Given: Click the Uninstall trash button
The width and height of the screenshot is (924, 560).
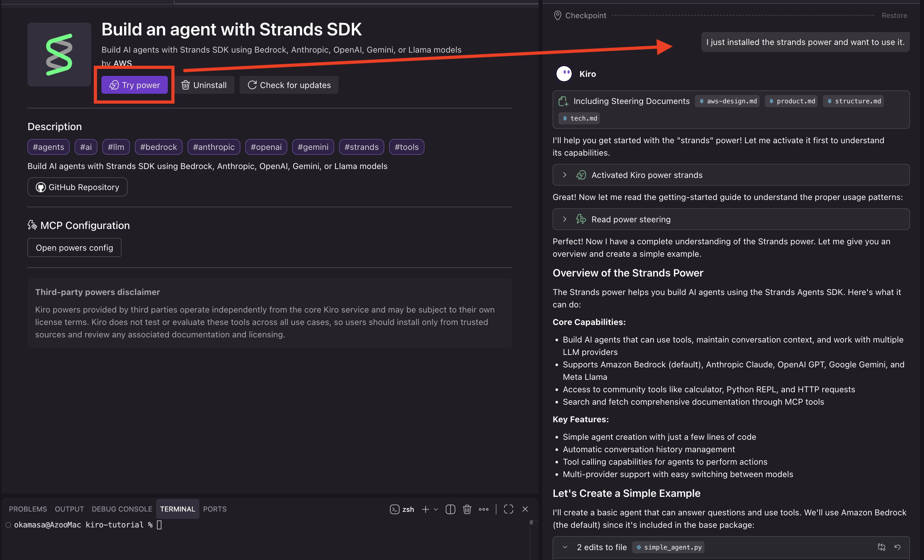Looking at the screenshot, I should (204, 85).
